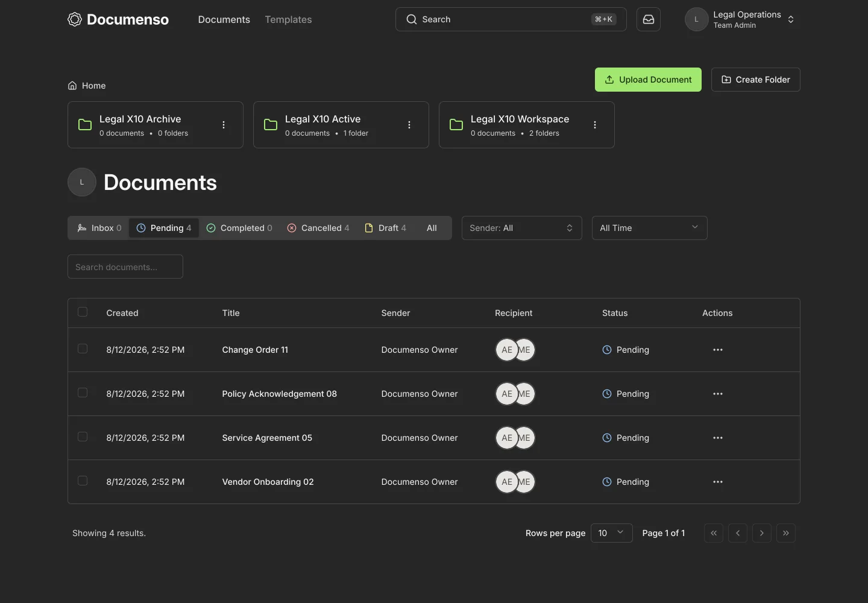Open options menu for Legal X10 Active folder
This screenshot has width=868, height=603.
tap(409, 125)
